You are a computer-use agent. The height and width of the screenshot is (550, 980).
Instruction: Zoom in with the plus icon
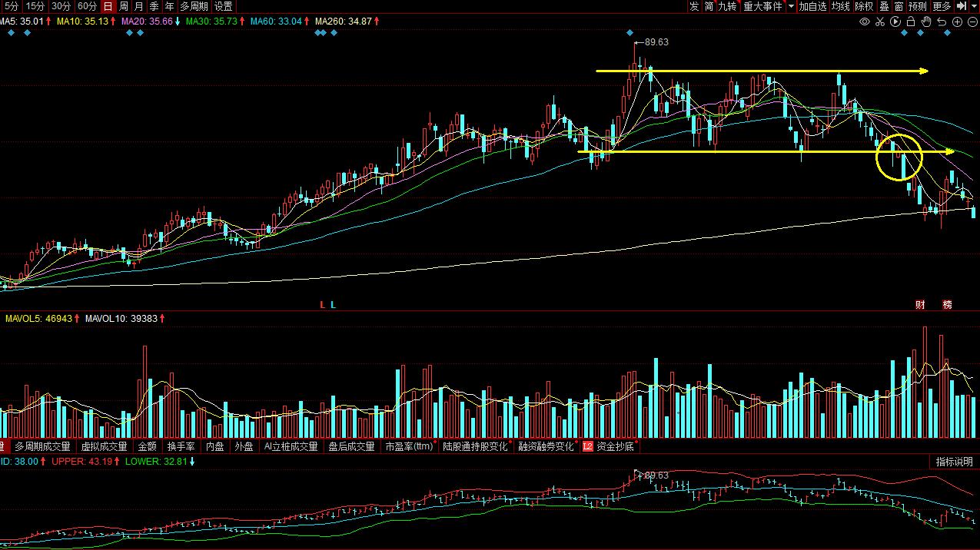pyautogui.click(x=957, y=22)
